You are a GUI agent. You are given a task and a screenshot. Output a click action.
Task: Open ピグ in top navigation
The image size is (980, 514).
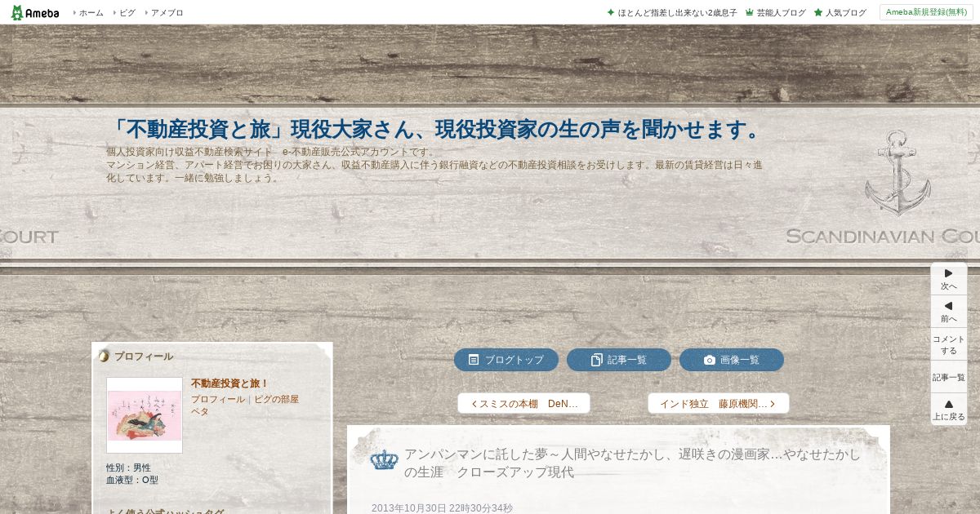pyautogui.click(x=127, y=13)
